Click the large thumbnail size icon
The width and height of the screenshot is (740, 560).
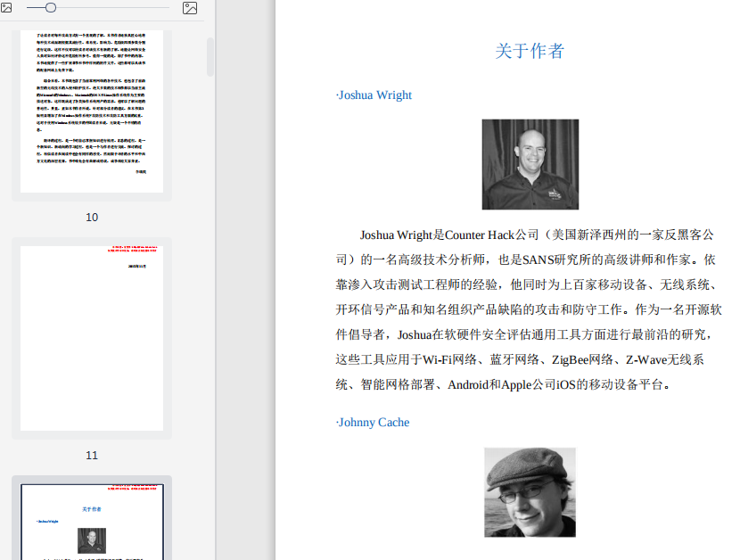click(x=190, y=8)
